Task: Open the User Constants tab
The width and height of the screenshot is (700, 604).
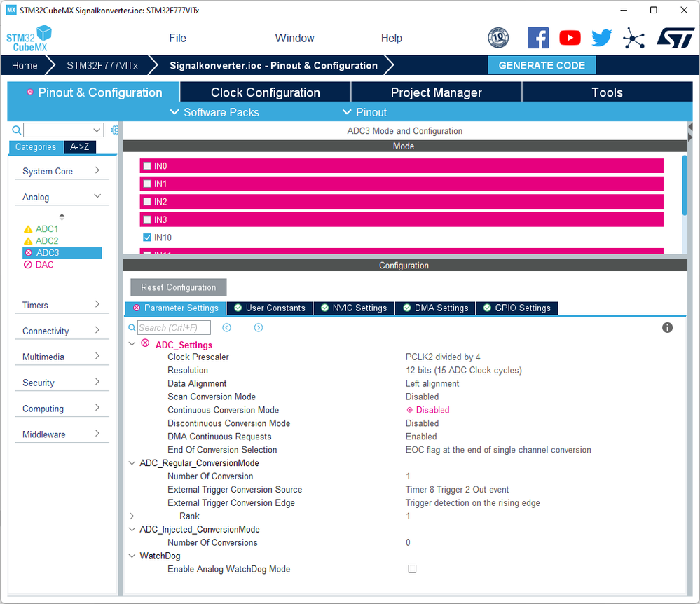Action: coord(270,308)
